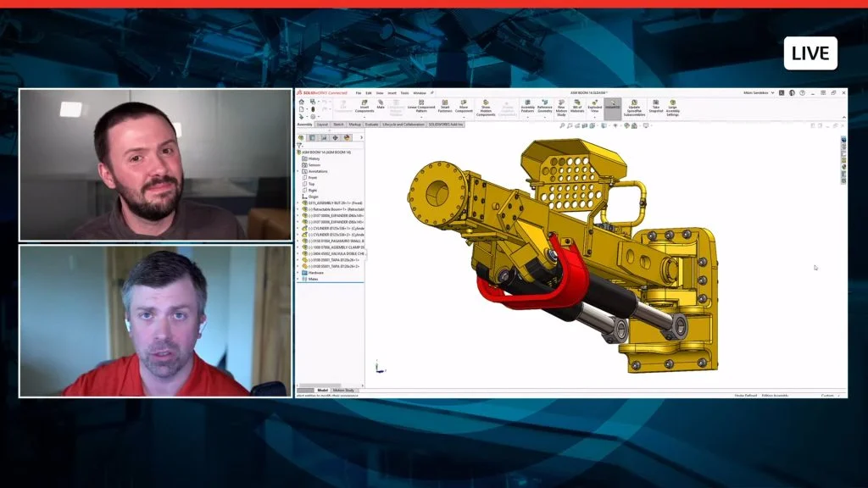The image size is (868, 488).
Task: Click the Insert Components tool
Action: tap(364, 106)
